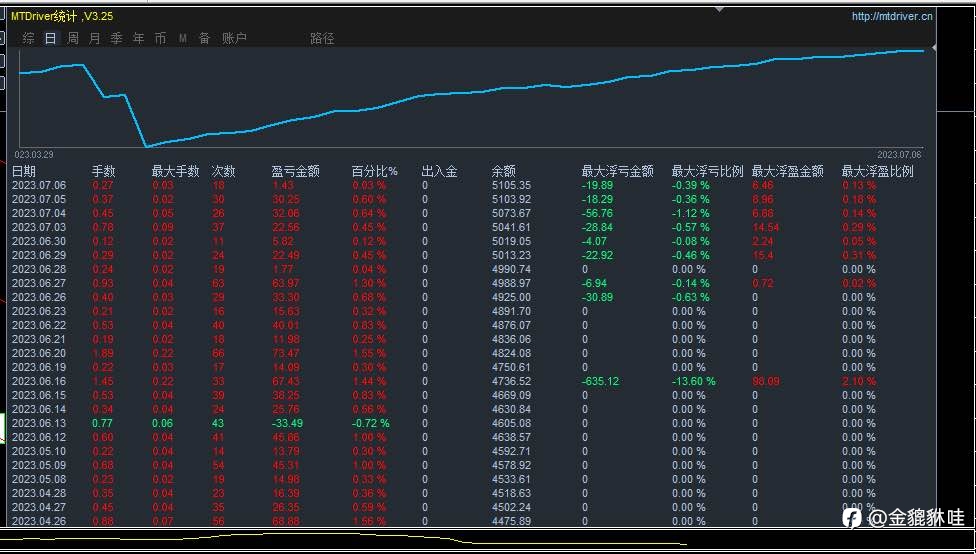Click the balance value 5073.67

click(512, 214)
